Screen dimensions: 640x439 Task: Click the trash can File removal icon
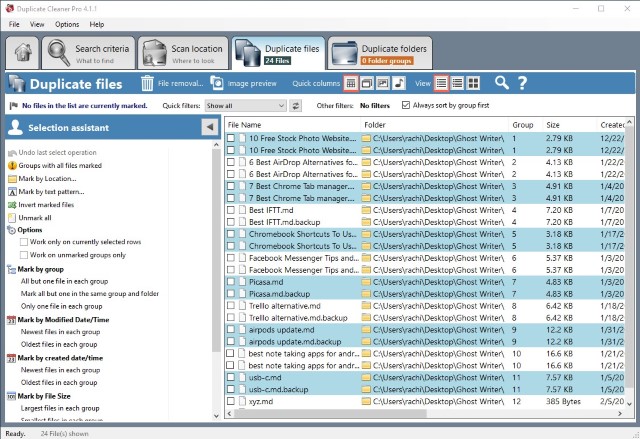click(147, 83)
